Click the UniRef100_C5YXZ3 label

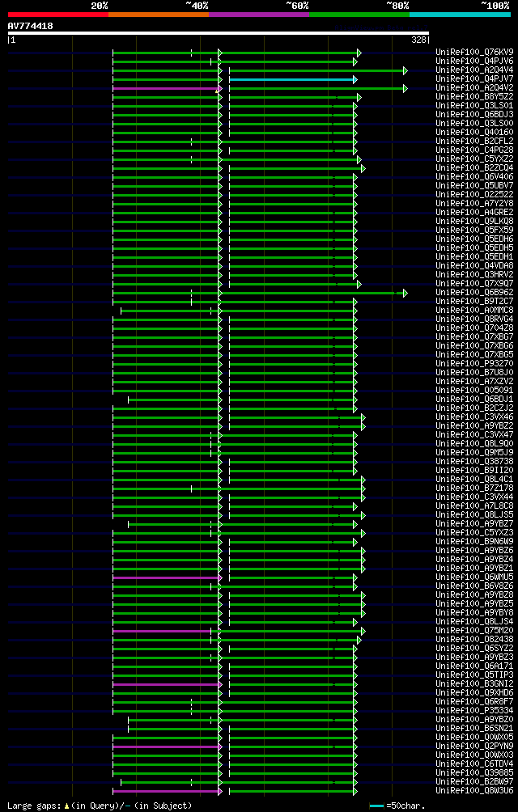474,533
